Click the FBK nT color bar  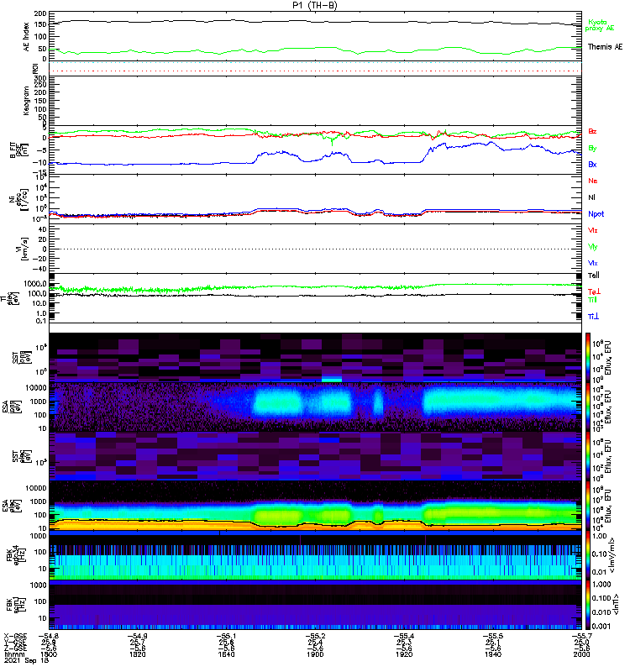click(x=588, y=605)
